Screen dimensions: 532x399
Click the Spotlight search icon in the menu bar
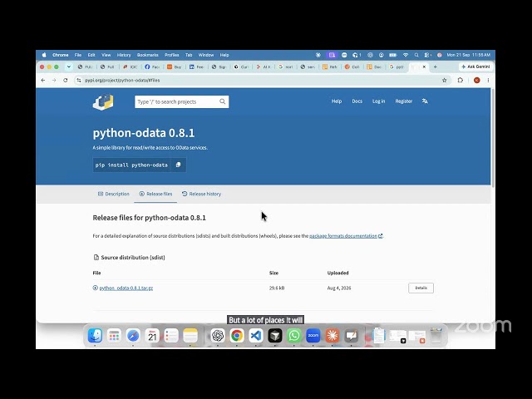[416, 55]
